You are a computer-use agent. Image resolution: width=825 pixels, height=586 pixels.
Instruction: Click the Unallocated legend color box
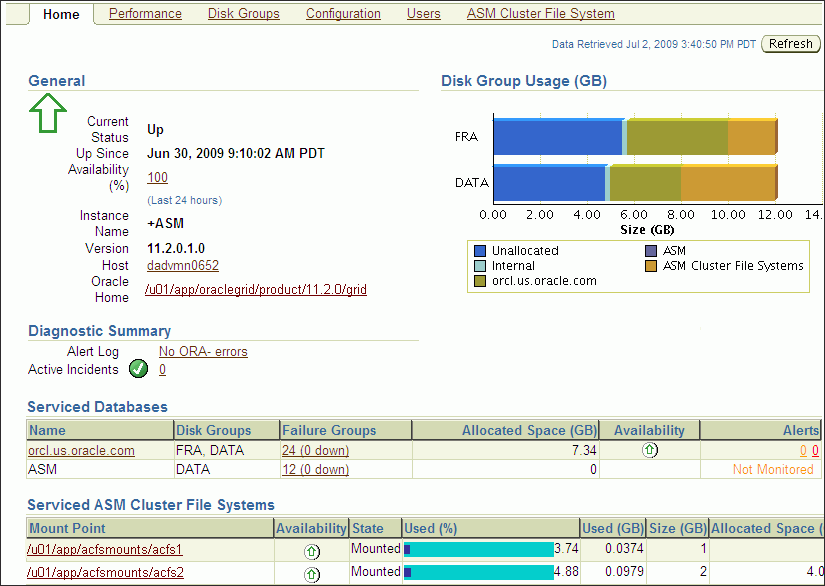coord(480,251)
